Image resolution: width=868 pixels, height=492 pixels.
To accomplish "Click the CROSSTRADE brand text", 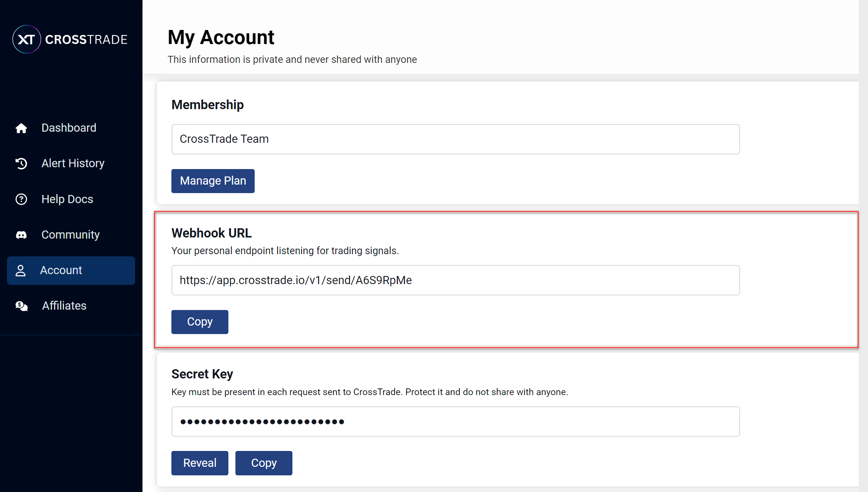I will pyautogui.click(x=86, y=40).
